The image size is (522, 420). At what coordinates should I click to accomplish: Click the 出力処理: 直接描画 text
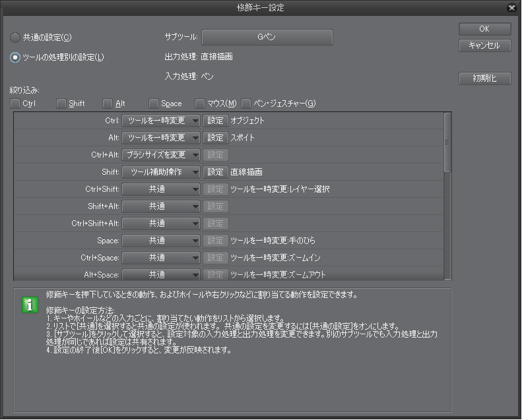pyautogui.click(x=199, y=57)
